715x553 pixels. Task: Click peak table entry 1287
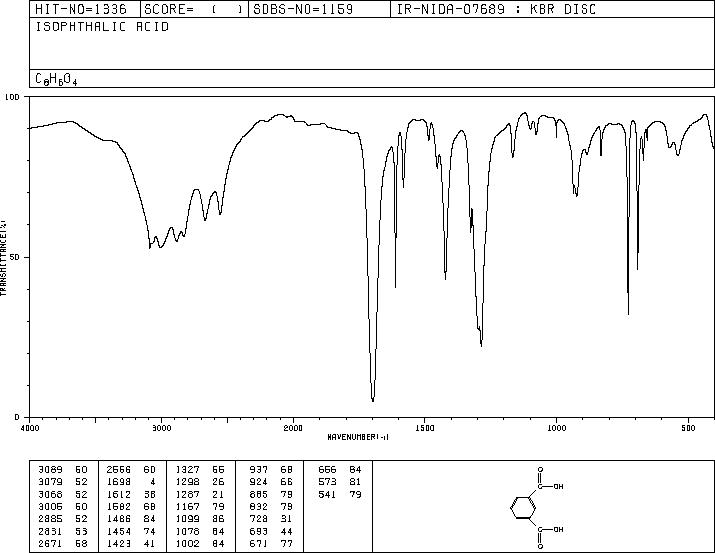(x=187, y=494)
